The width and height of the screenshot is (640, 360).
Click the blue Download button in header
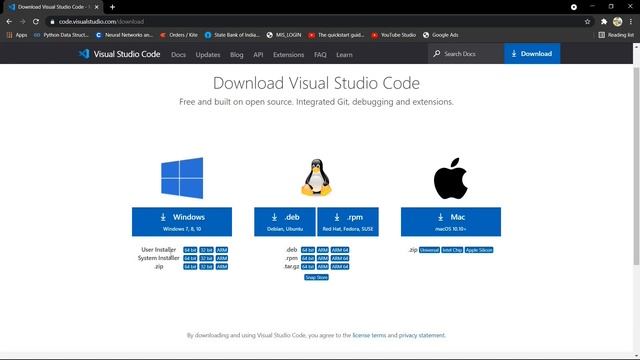click(532, 53)
